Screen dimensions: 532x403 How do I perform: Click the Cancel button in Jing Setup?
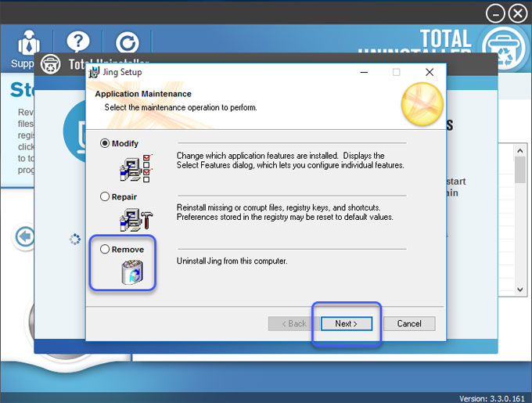tap(409, 324)
